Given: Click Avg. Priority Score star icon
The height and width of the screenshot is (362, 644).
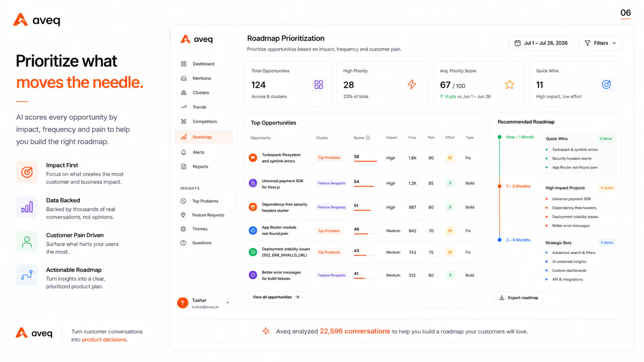Looking at the screenshot, I should pos(510,85).
